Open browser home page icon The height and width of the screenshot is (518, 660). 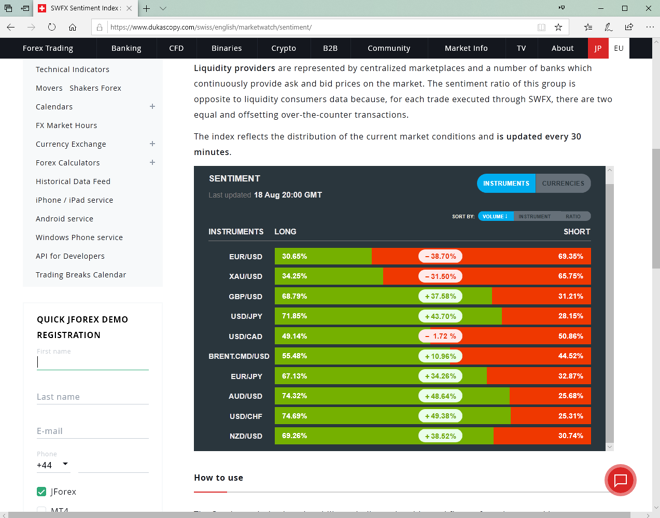pyautogui.click(x=72, y=27)
